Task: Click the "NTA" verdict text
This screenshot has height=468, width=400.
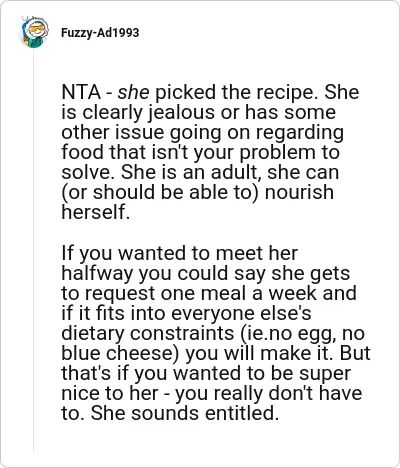Action: pyautogui.click(x=81, y=92)
